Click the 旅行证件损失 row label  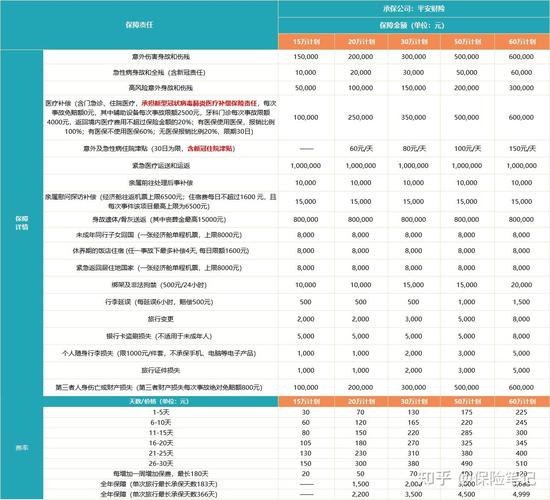[161, 371]
